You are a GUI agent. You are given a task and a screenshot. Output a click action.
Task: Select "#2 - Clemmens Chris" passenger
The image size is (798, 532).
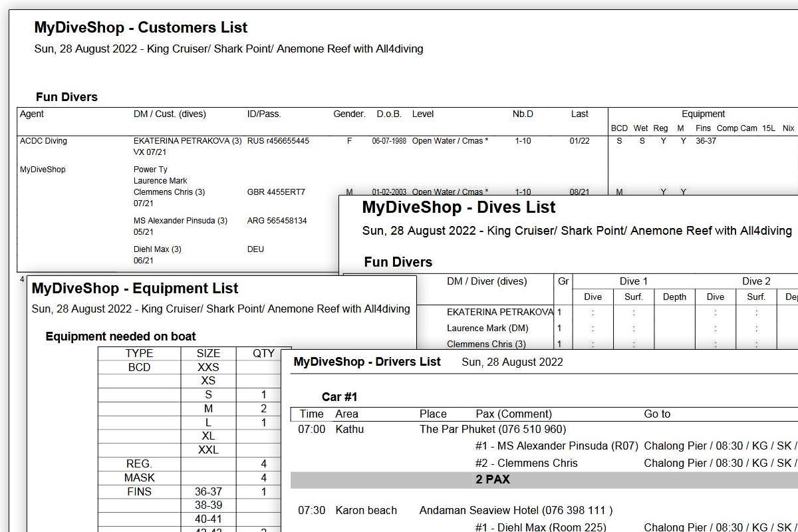coord(527,463)
